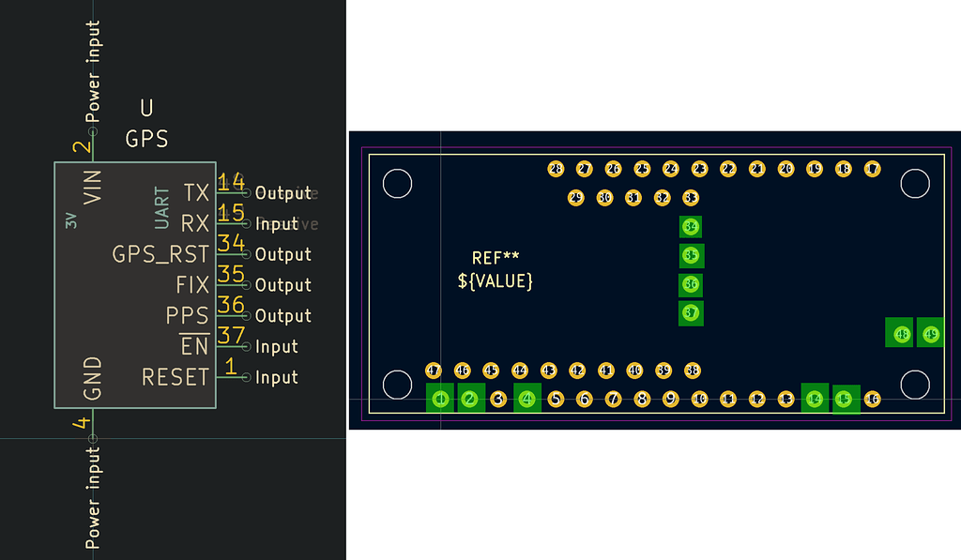This screenshot has height=560, width=961.
Task: Select the reference designator U above GPS
Action: click(145, 108)
